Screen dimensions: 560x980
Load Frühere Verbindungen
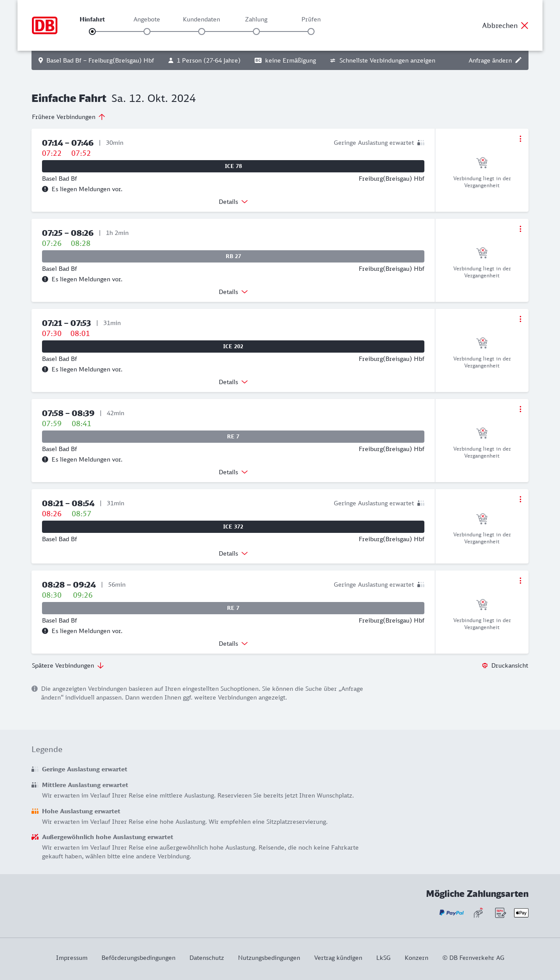tap(69, 117)
